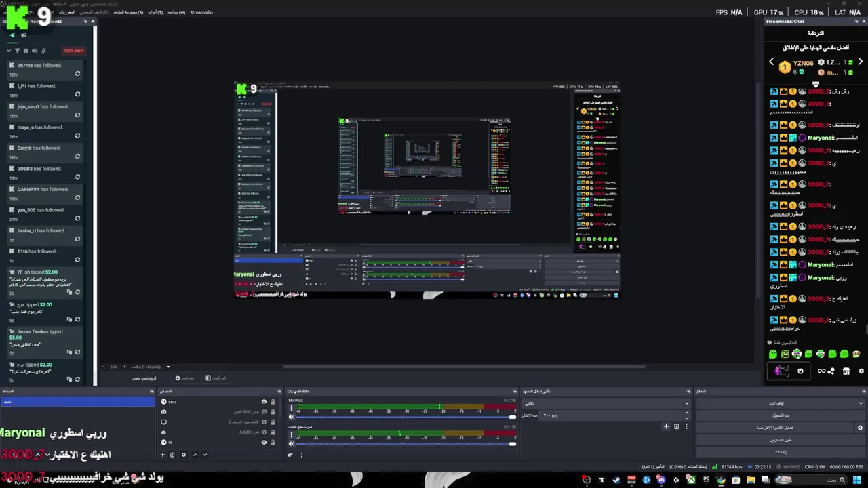Click the Windows Start button
Viewport: 868px width, 488px height.
[857, 480]
